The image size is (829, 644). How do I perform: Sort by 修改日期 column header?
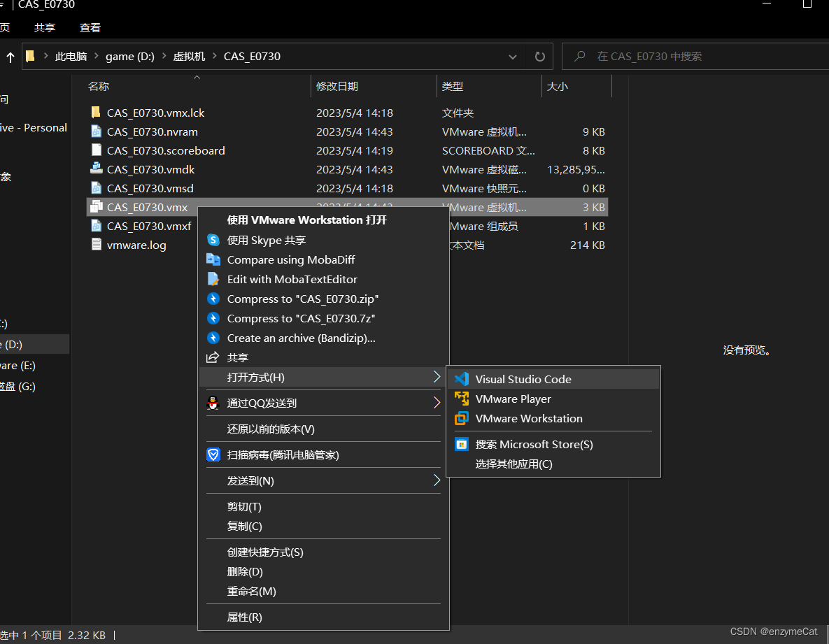(336, 86)
